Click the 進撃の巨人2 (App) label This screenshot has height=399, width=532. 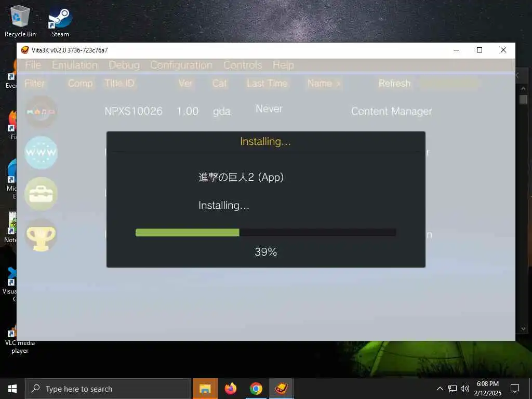pos(241,177)
